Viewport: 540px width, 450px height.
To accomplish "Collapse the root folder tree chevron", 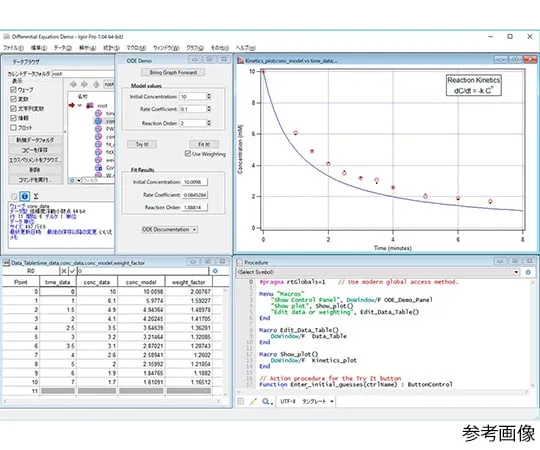I will pyautogui.click(x=80, y=105).
